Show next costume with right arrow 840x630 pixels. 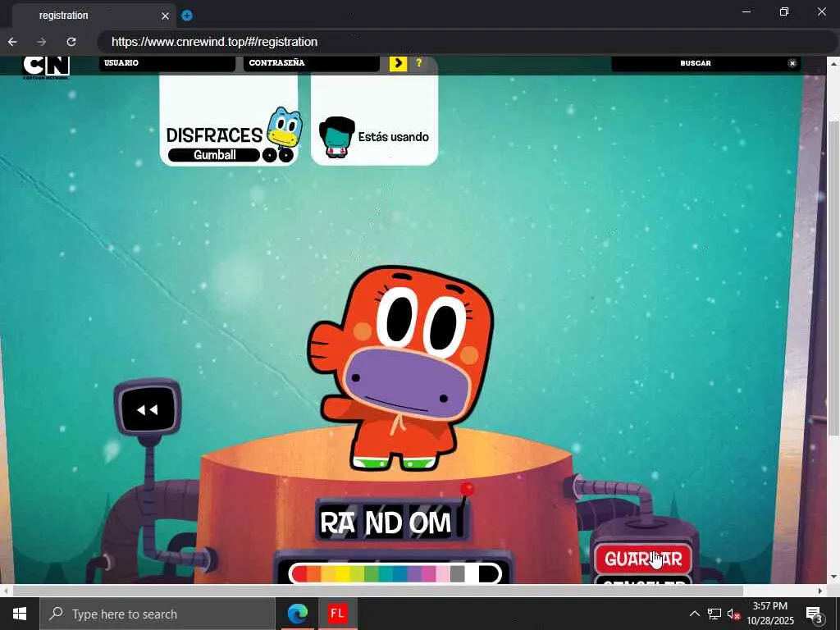coord(286,155)
